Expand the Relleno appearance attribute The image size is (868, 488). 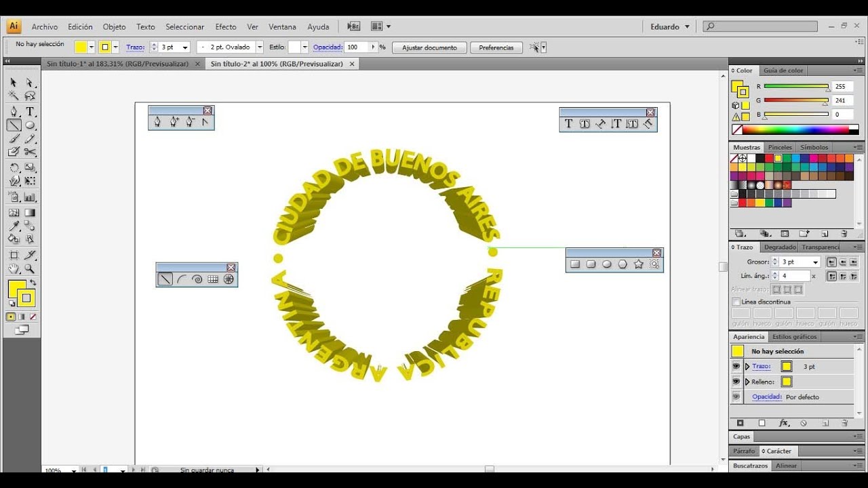pyautogui.click(x=747, y=382)
